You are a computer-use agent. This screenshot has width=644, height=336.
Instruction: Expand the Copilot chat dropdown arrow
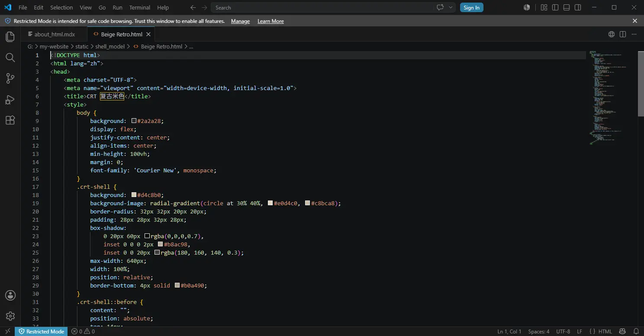pos(451,7)
